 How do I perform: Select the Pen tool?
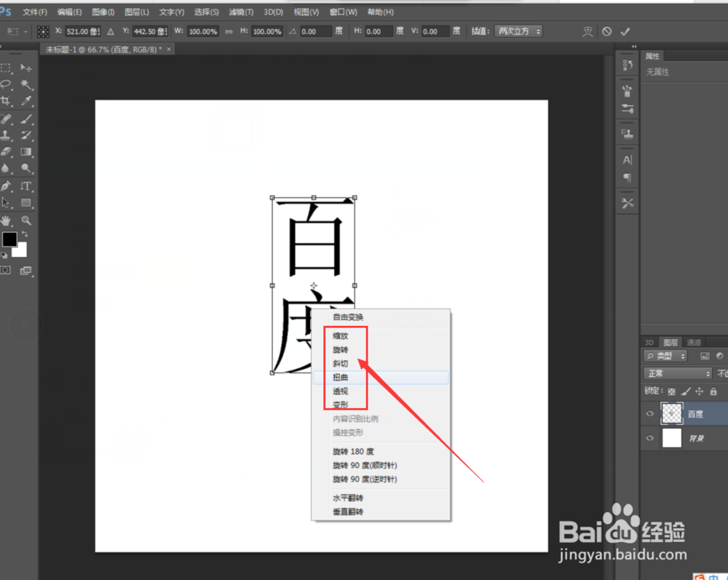[6, 186]
